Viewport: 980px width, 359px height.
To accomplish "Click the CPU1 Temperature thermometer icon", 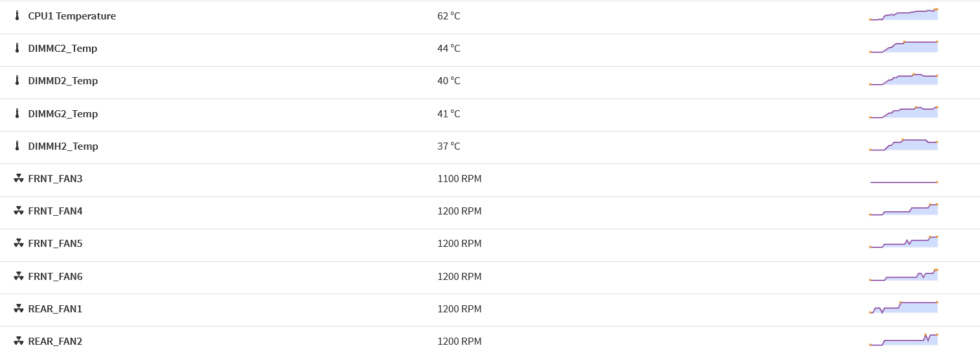I will point(17,16).
